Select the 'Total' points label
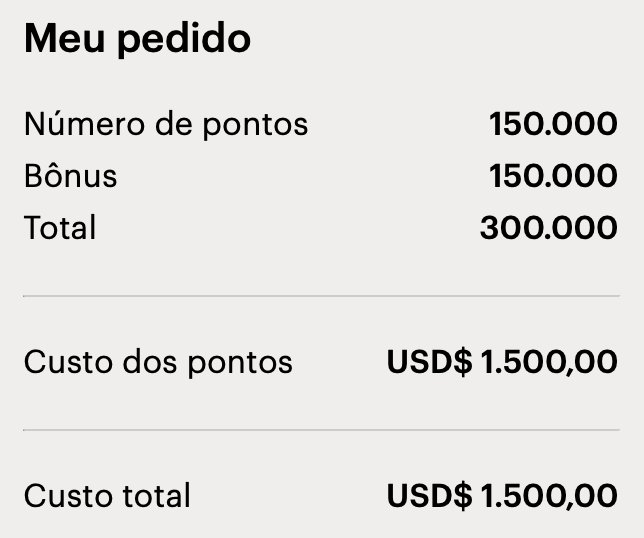This screenshot has width=644, height=538. coord(60,227)
